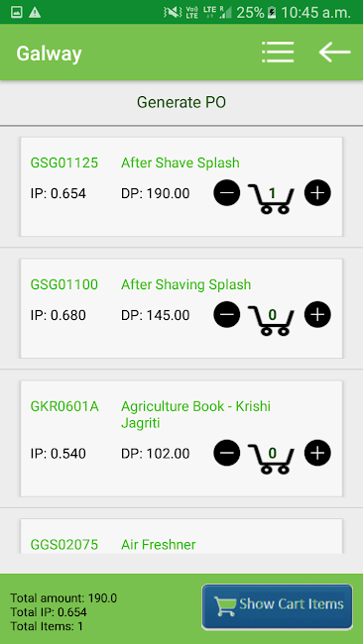Tap the back arrow in header
Viewport: 363px width, 644px height.
tap(334, 53)
